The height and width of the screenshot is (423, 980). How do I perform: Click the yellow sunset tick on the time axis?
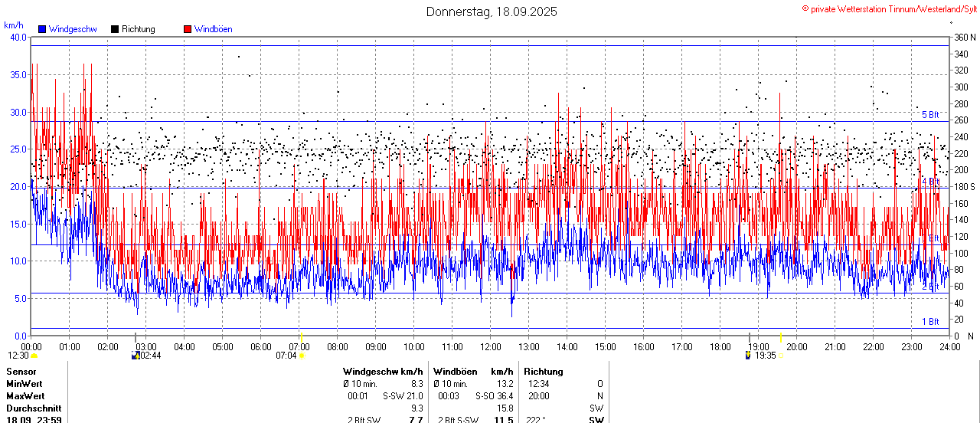click(781, 337)
